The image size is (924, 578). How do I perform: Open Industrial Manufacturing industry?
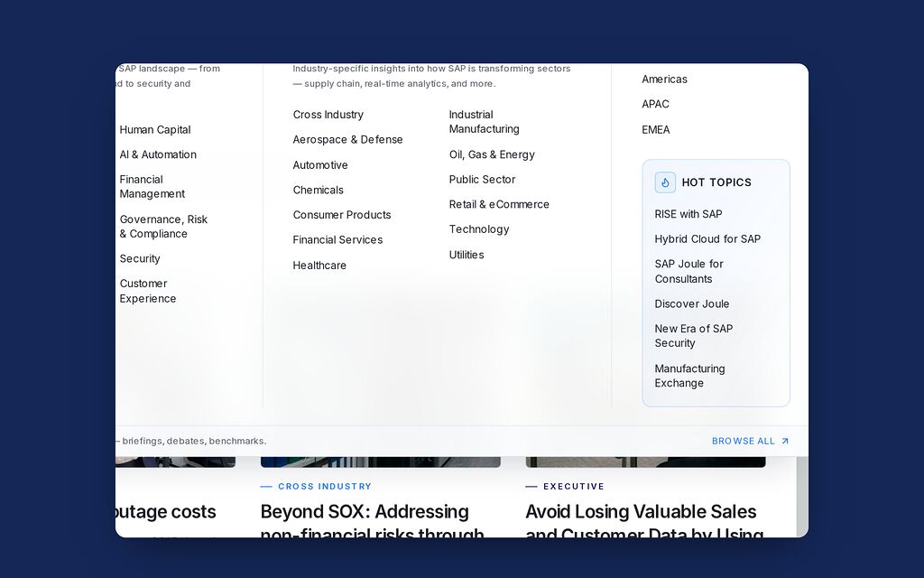click(x=484, y=122)
